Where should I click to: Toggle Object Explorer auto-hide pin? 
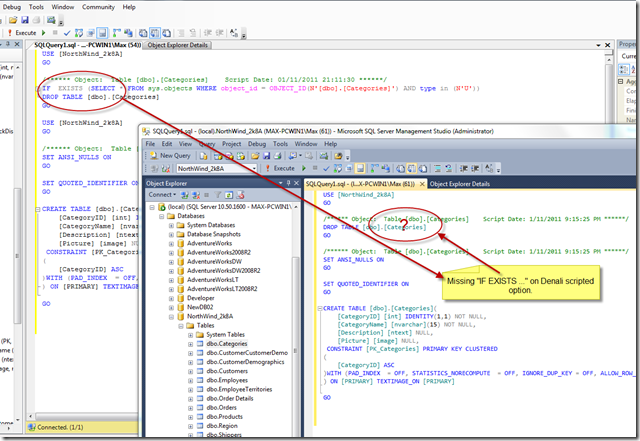tap(289, 183)
